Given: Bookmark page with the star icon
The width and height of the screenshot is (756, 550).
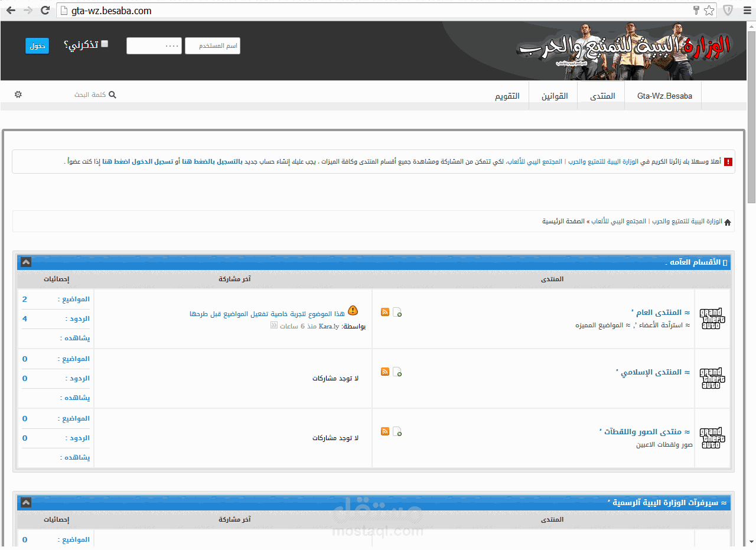Looking at the screenshot, I should (709, 10).
